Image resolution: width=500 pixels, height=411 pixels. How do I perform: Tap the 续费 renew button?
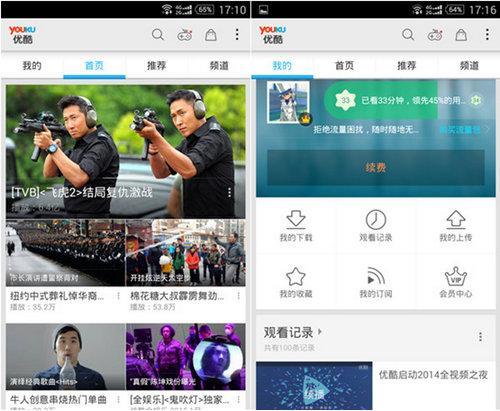tap(376, 167)
